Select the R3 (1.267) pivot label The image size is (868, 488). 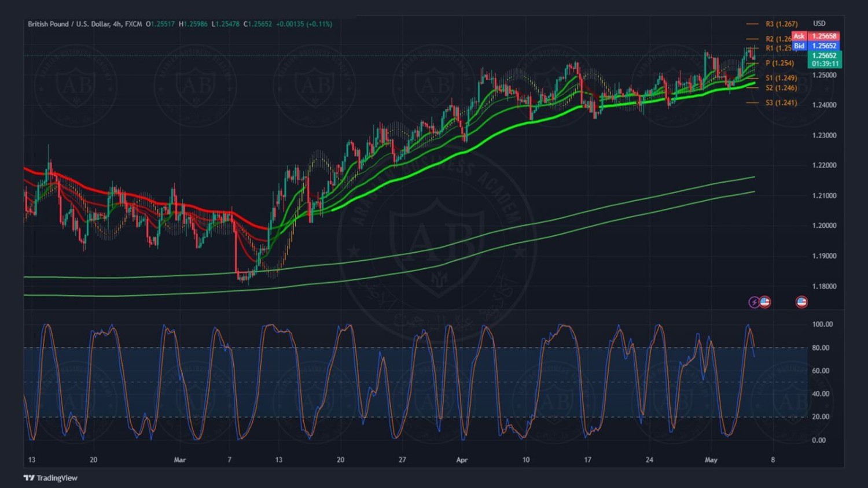tap(781, 24)
